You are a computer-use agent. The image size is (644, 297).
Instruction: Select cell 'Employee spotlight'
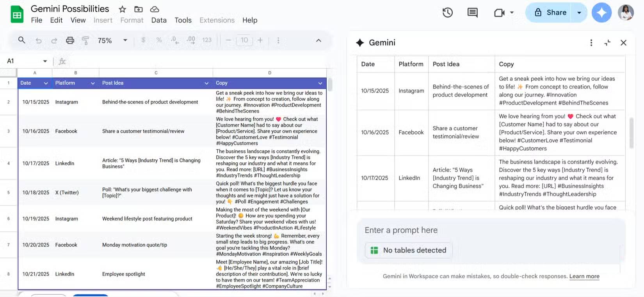[x=156, y=274]
